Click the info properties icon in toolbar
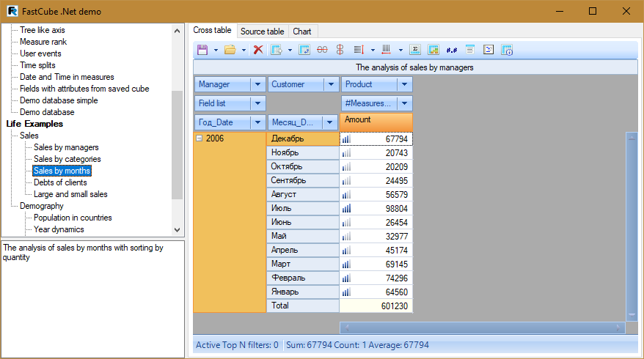This screenshot has height=359, width=644. (507, 50)
